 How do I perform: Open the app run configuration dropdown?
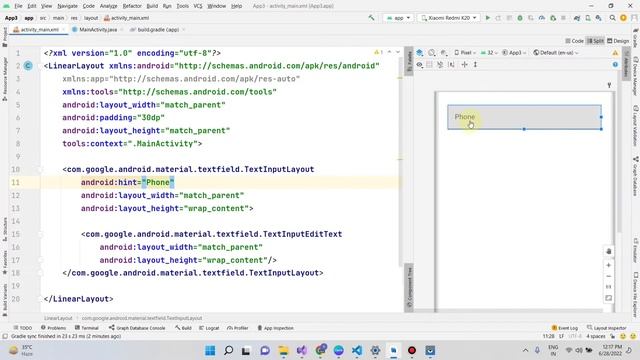click(x=398, y=18)
